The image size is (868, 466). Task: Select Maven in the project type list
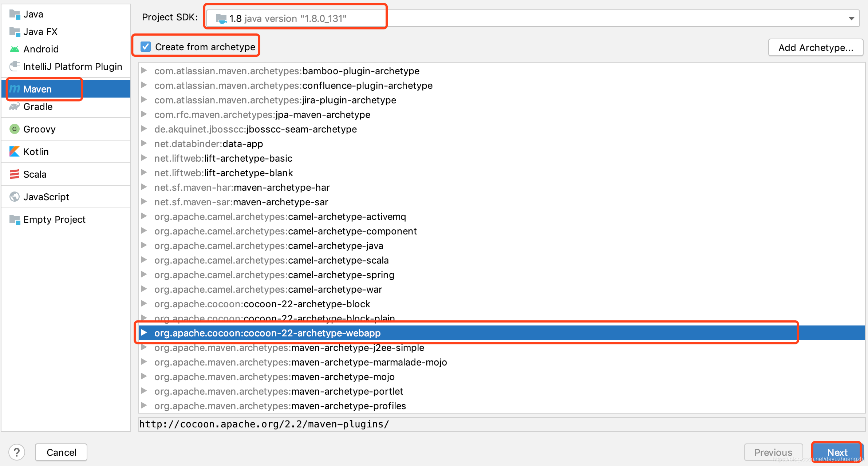[x=38, y=89]
